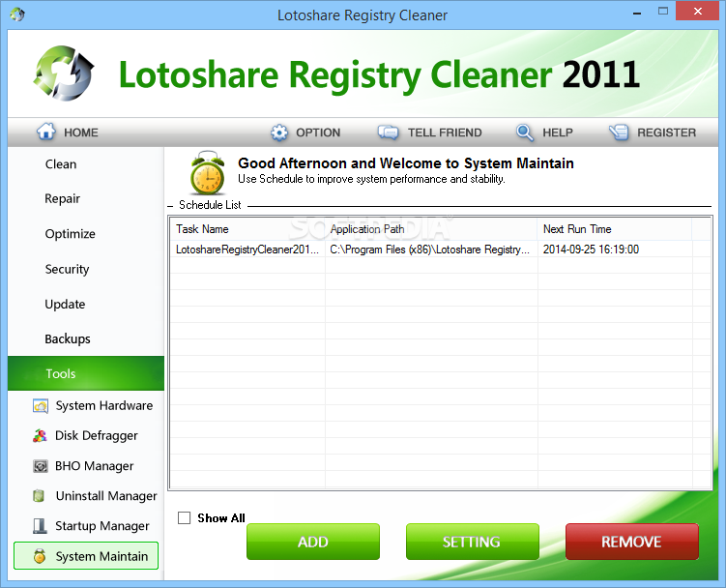Click the Register tag icon
Viewport: 726px width, 588px height.
click(619, 132)
